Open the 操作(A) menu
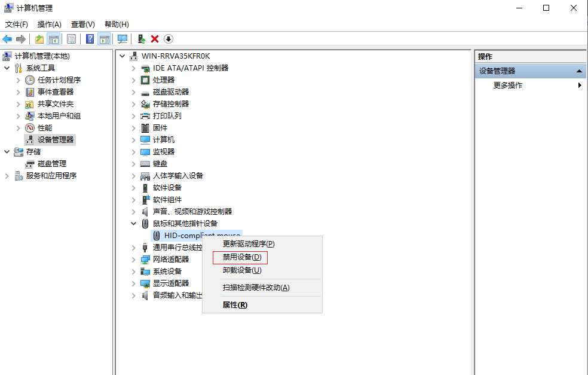This screenshot has width=588, height=375. pyautogui.click(x=49, y=25)
